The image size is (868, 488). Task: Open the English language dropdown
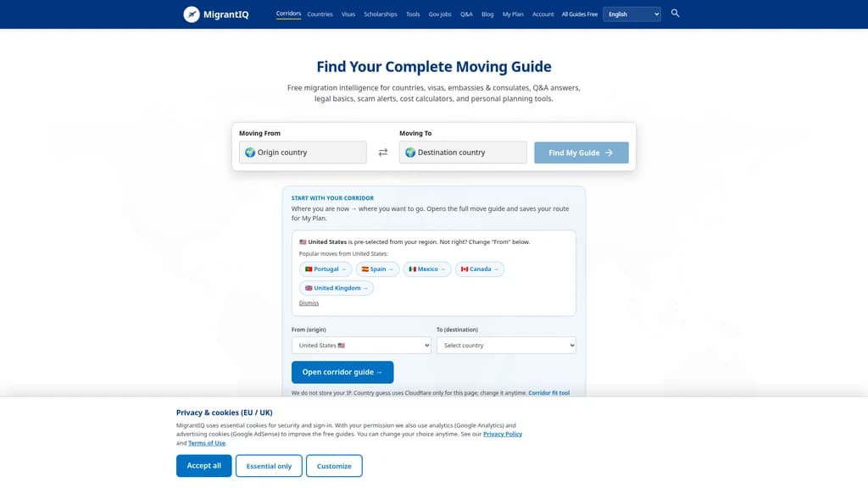coord(632,14)
